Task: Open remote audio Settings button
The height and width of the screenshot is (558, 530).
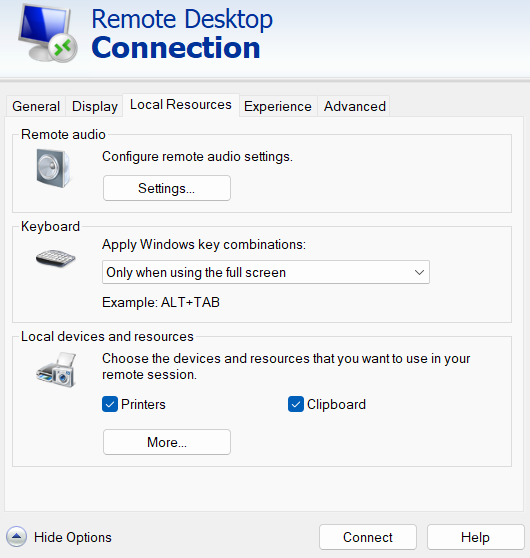Action: pyautogui.click(x=167, y=188)
